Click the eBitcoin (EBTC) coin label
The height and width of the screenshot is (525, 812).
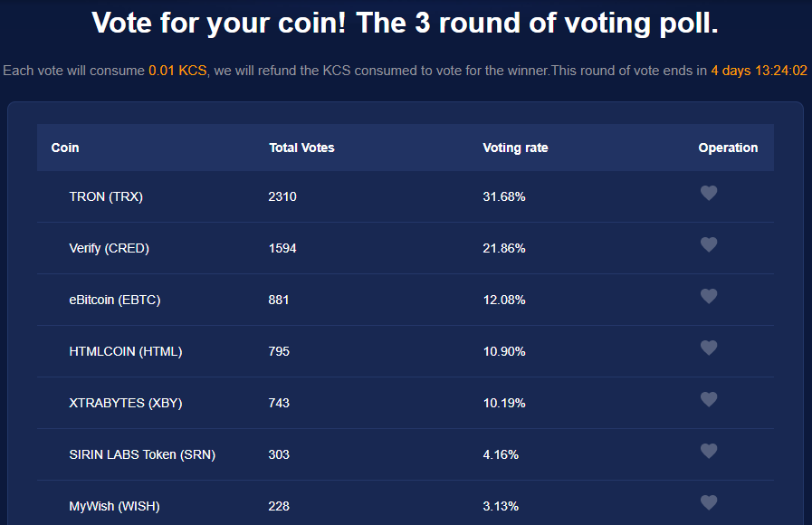(115, 300)
